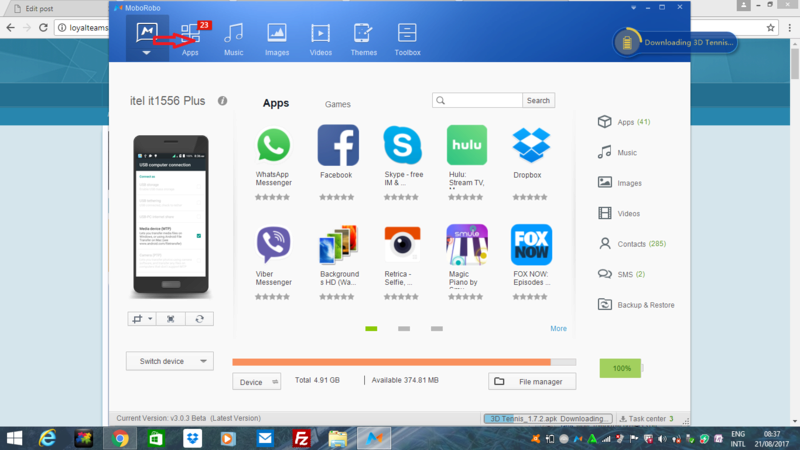Open the Toolbox tab in top toolbar

pyautogui.click(x=407, y=39)
